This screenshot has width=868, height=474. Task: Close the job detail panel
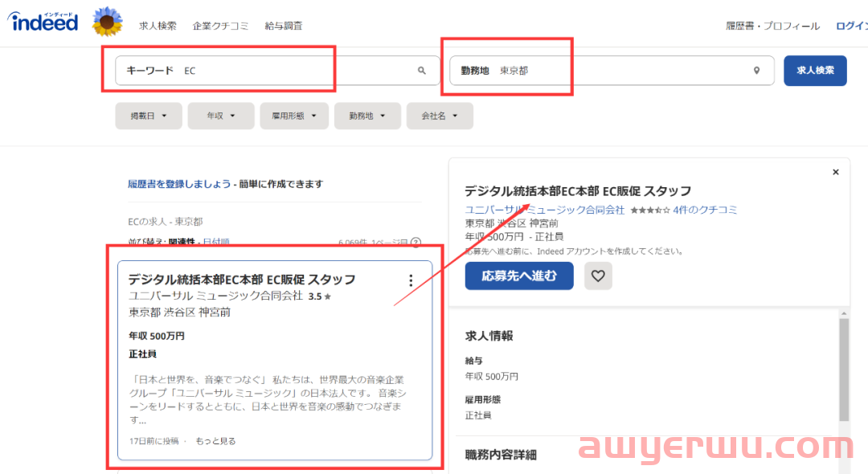[836, 172]
